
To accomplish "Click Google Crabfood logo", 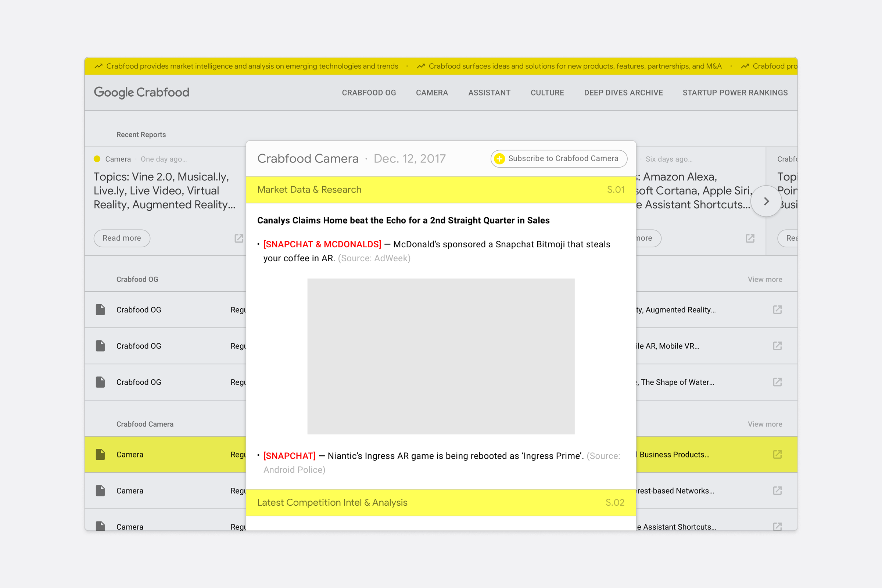I will pos(141,92).
